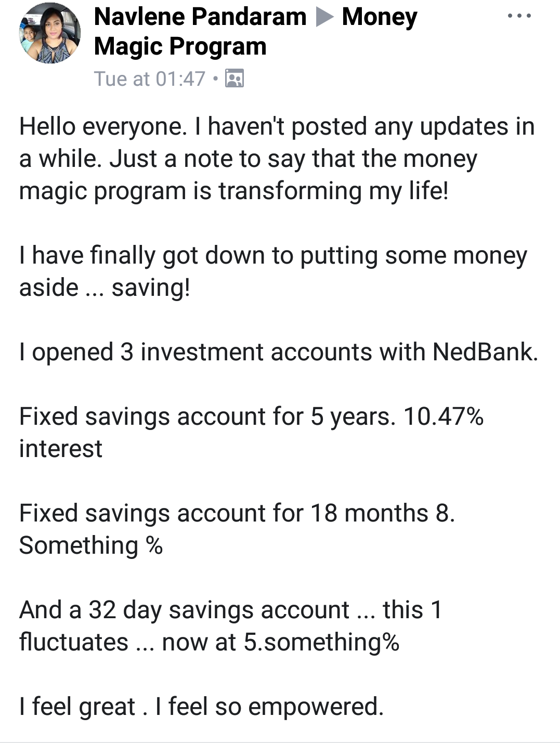Click the "10.47%" interest rate text

443,417
